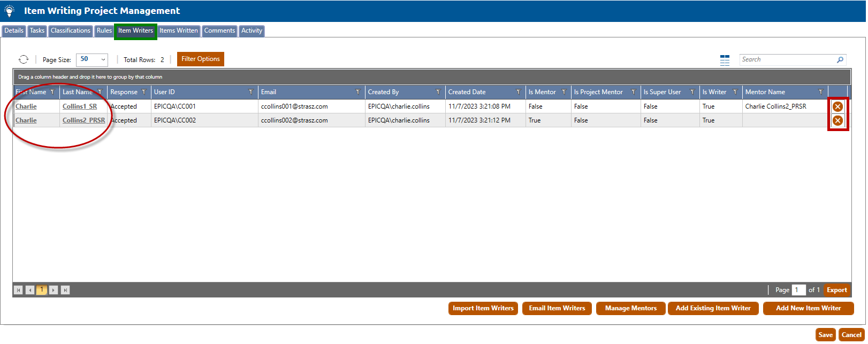The image size is (868, 344).
Task: Go to the first page
Action: [x=18, y=290]
